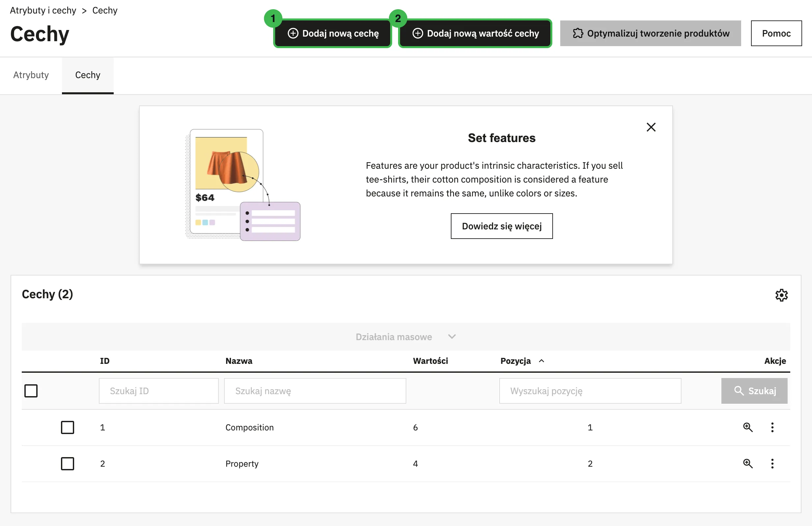Click the skirt product illustration
This screenshot has height=526, width=812.
coord(243,185)
